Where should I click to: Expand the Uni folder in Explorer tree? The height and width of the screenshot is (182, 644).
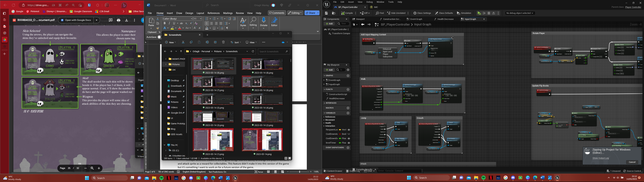pos(166,70)
